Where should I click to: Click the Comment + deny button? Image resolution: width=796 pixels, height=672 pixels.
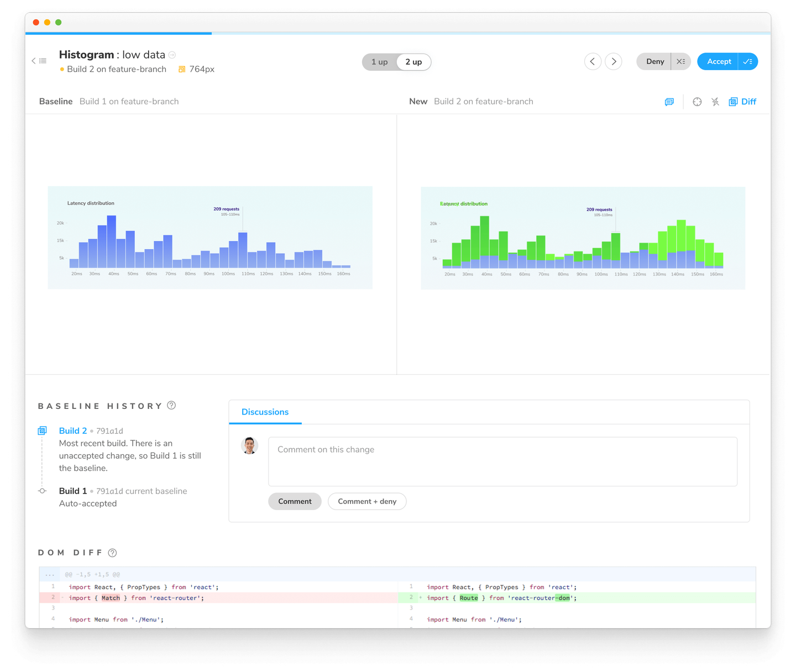tap(367, 501)
